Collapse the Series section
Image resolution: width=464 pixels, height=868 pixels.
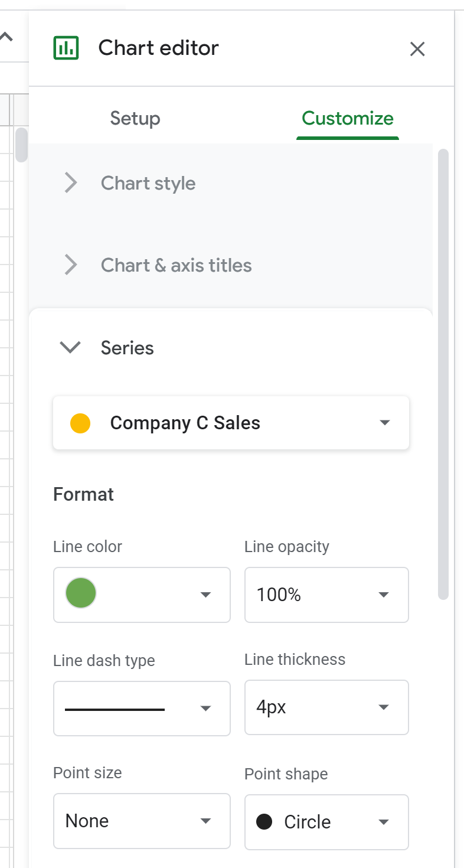[x=71, y=348]
